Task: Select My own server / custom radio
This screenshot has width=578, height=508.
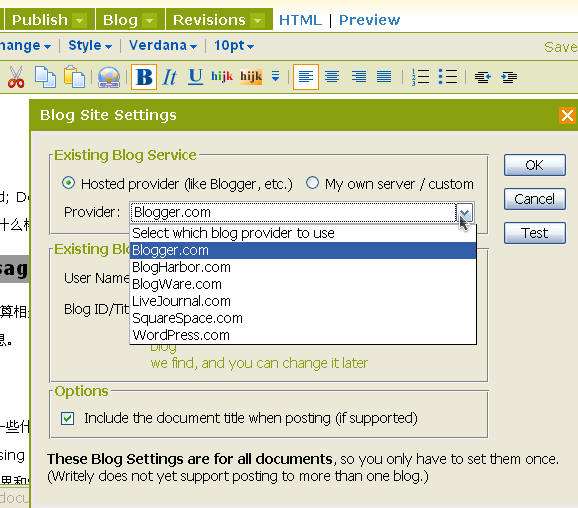Action: (x=312, y=183)
